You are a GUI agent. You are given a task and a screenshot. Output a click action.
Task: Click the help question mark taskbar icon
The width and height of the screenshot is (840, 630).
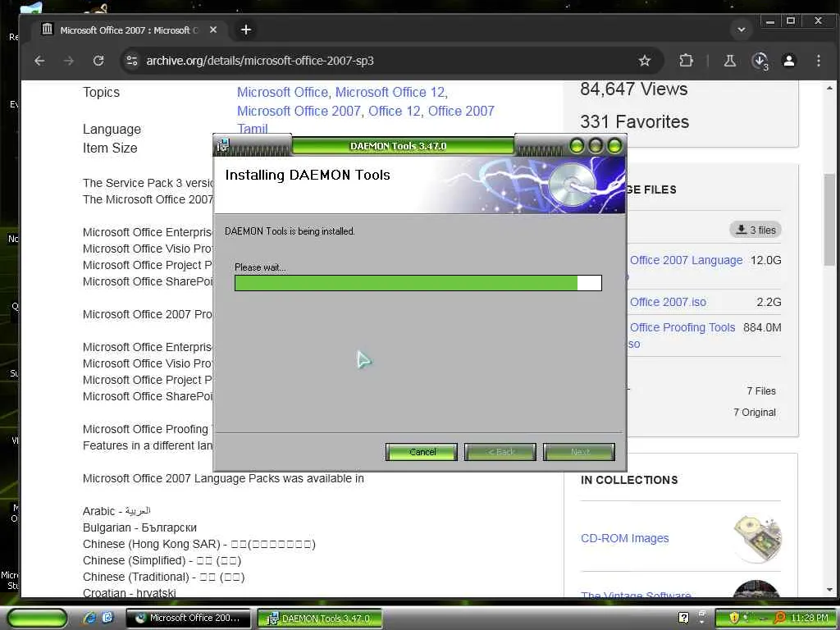coord(683,618)
